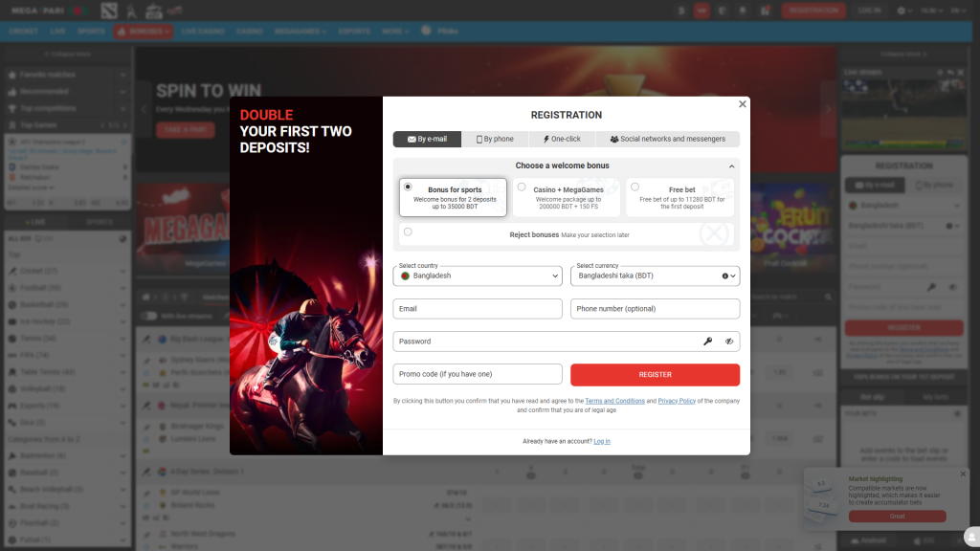Click the password visibility eye icon
Image resolution: width=980 pixels, height=551 pixels.
[730, 342]
